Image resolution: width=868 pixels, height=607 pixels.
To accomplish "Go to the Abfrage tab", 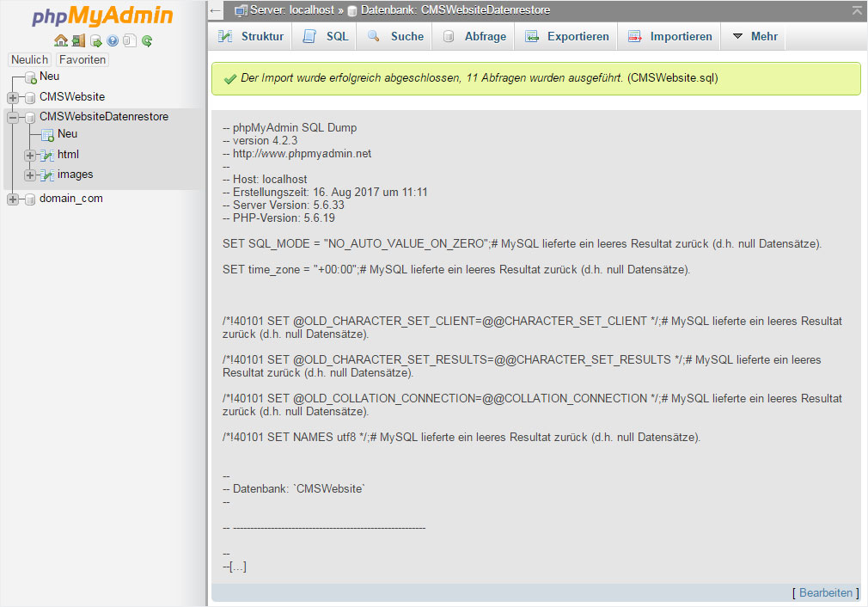I will (x=475, y=37).
